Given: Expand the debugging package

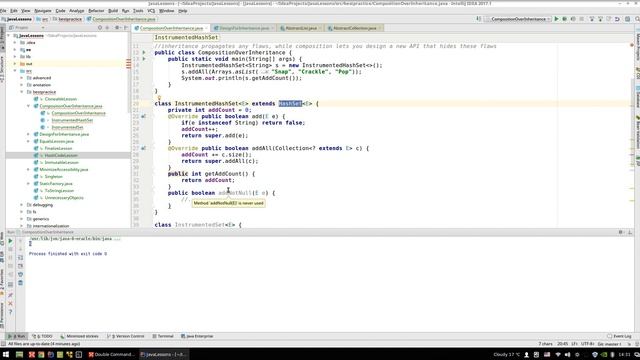Looking at the screenshot, I should point(22,205).
